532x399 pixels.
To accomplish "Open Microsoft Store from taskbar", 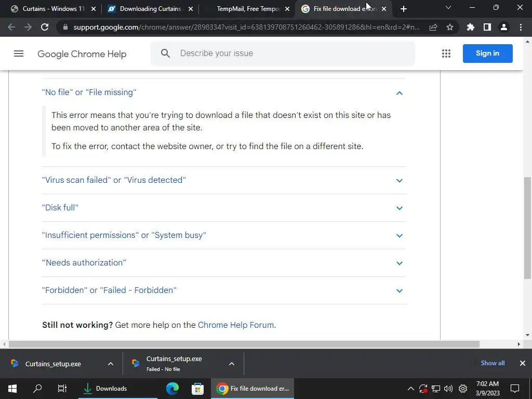I will tap(197, 389).
